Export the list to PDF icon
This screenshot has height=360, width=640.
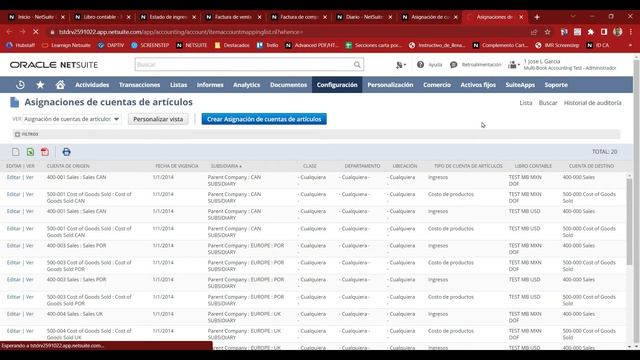[x=45, y=152]
